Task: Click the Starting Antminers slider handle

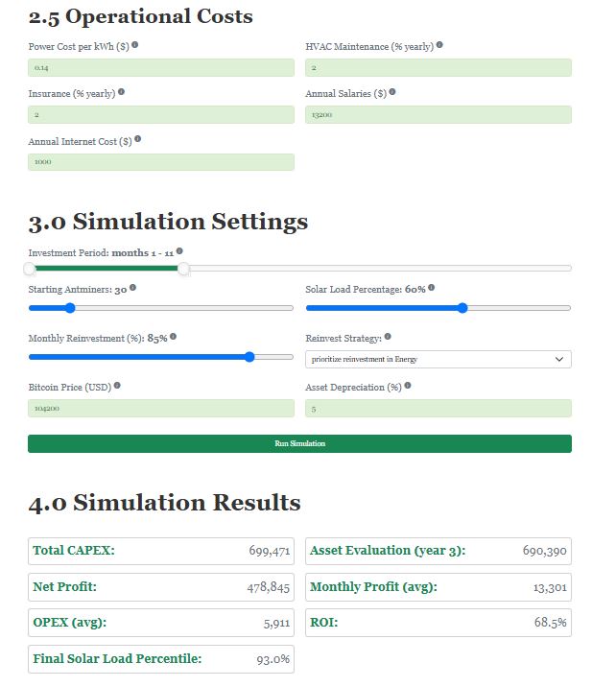Action: [69, 308]
